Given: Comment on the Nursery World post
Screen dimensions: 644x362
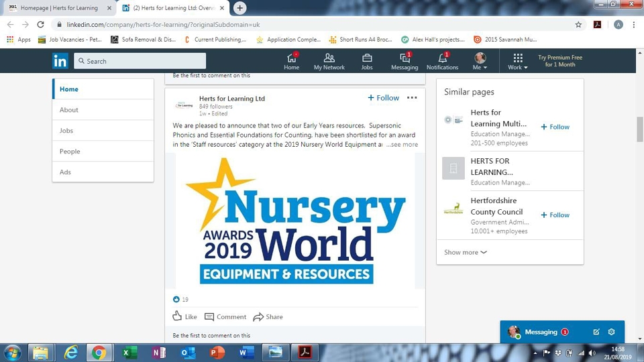Looking at the screenshot, I should (x=225, y=317).
